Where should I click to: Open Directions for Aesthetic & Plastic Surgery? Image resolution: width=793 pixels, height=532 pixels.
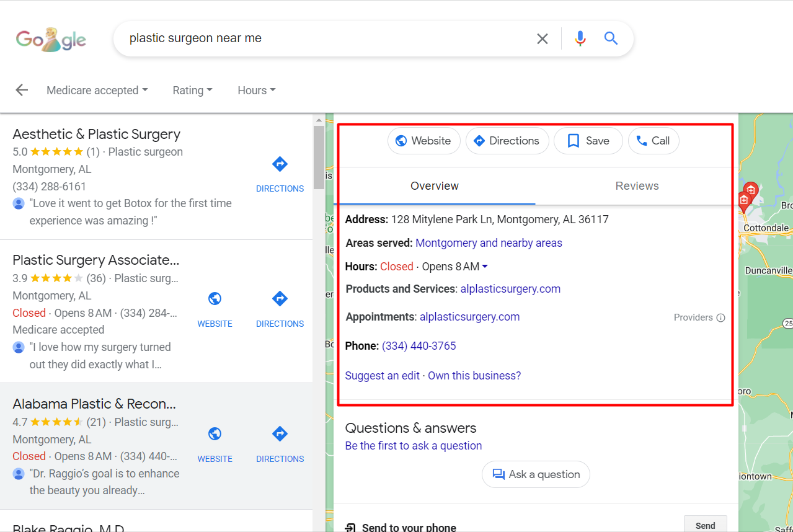280,174
